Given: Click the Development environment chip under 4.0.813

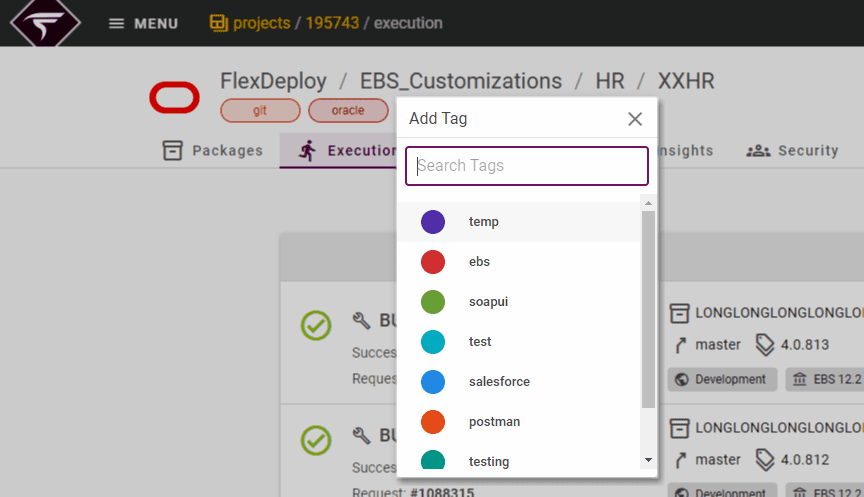Looking at the screenshot, I should tap(722, 380).
